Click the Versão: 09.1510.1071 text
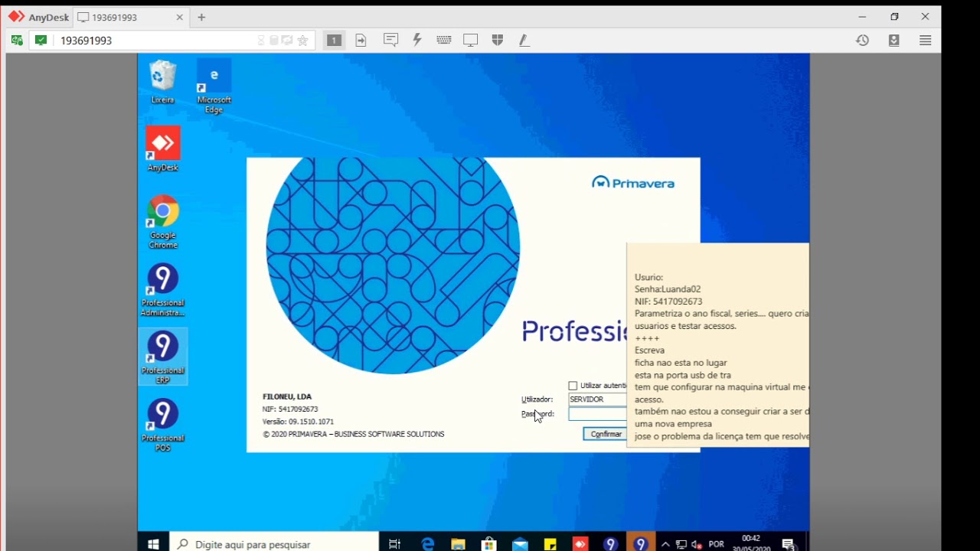Image resolution: width=980 pixels, height=551 pixels. tap(298, 422)
